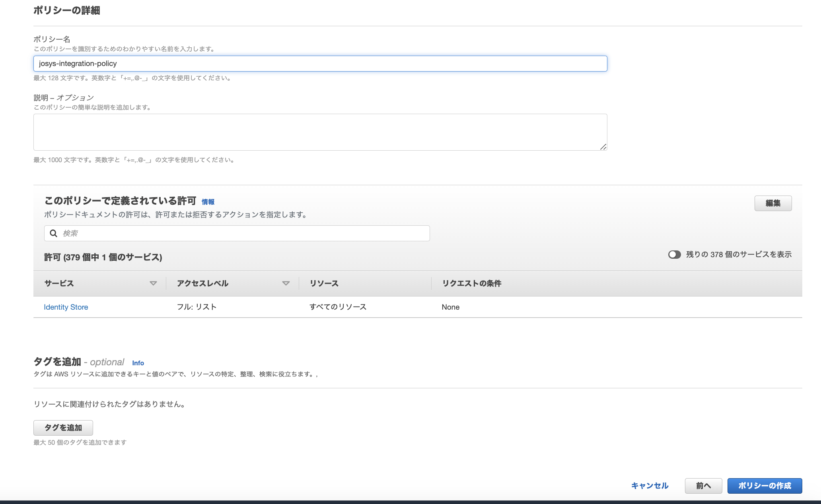Click the 編集 edit button

pos(772,203)
